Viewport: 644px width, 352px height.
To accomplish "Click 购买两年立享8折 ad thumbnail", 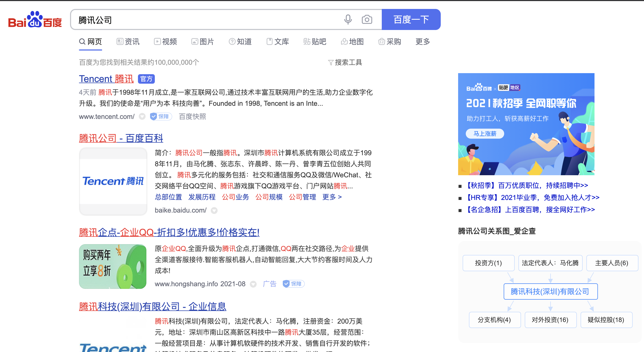I will click(x=113, y=266).
